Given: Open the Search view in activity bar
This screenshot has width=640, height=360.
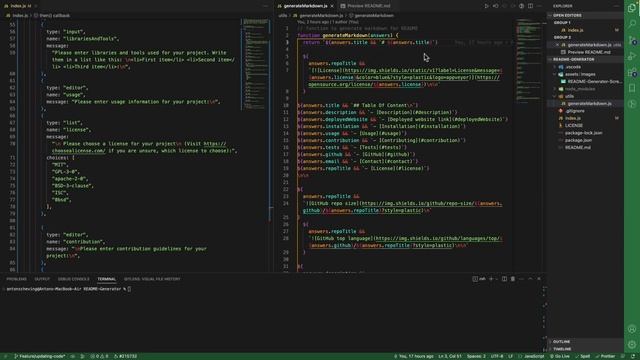Looking at the screenshot, I should click(x=632, y=24).
